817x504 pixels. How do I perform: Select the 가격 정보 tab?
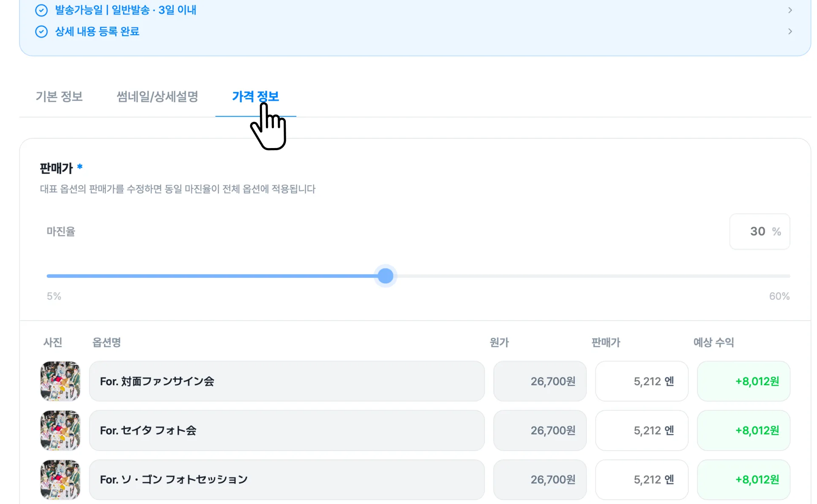coord(256,97)
